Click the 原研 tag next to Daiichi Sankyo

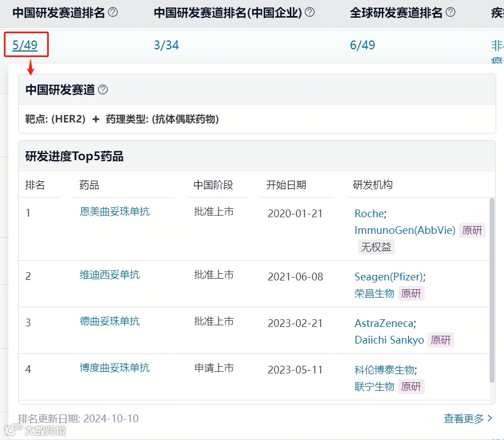(x=441, y=340)
